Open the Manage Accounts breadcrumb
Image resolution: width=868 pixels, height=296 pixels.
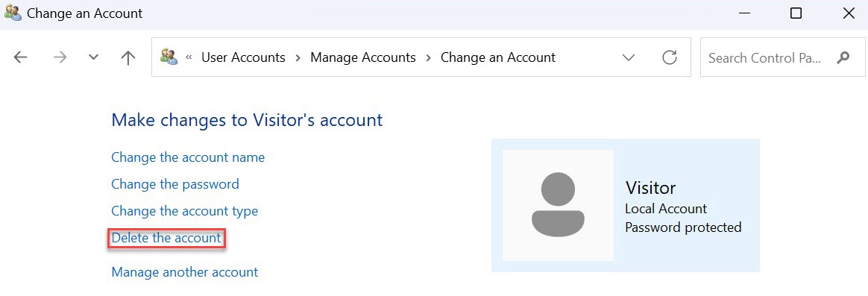click(x=362, y=57)
